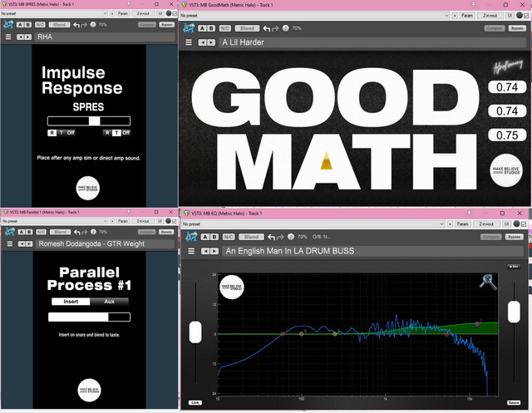Open the hamburger menu in MB SPRES window

click(x=8, y=37)
